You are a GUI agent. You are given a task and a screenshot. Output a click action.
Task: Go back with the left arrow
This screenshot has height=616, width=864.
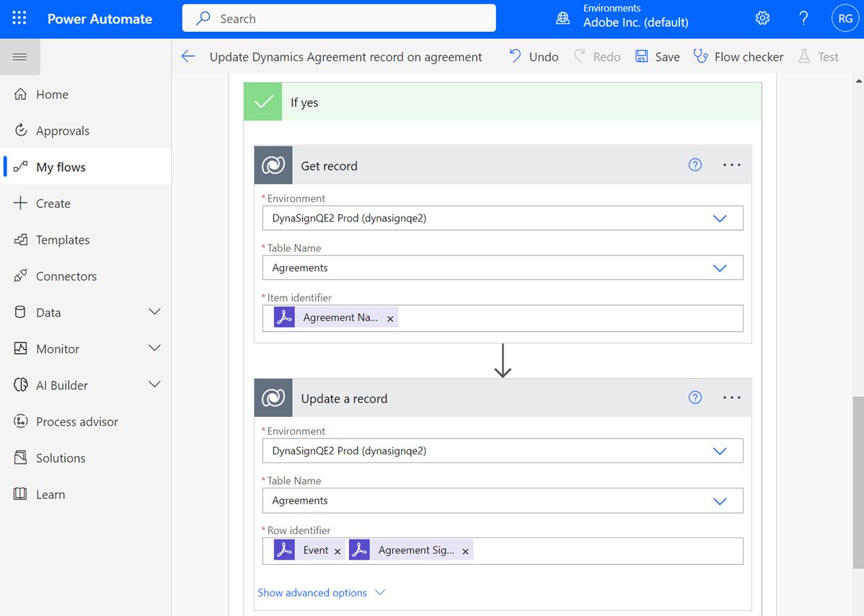click(x=188, y=56)
